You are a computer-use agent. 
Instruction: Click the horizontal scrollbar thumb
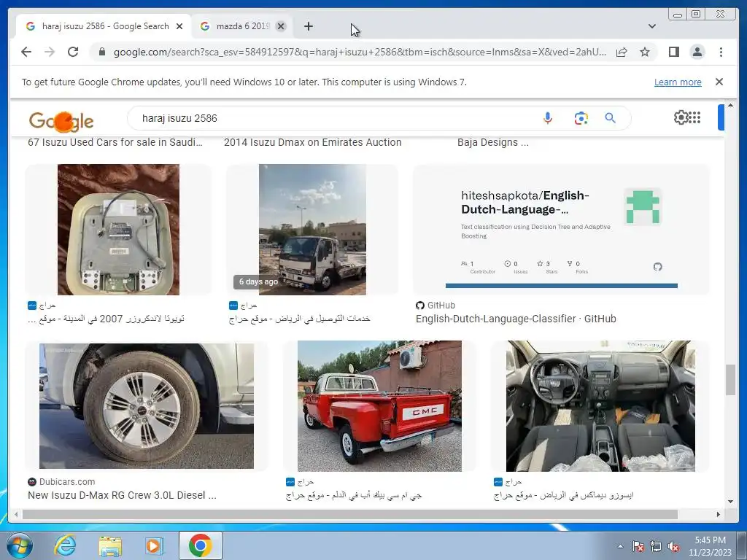349,514
